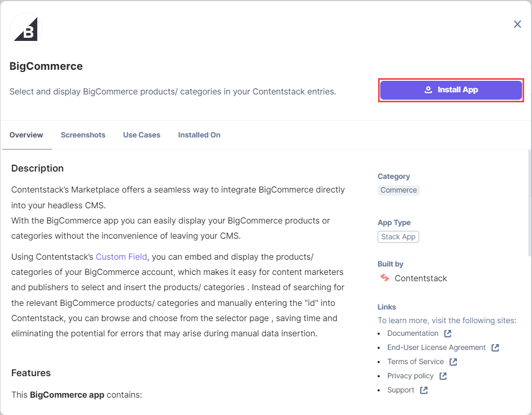The height and width of the screenshot is (415, 532).
Task: Follow the Custom Field link
Action: coord(121,257)
